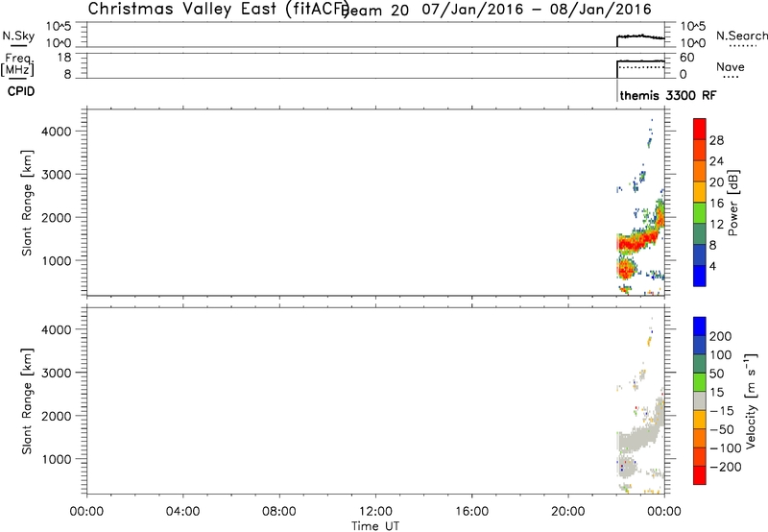The height and width of the screenshot is (532, 768).
Task: Click the '4000' label on power plot axis
Action: point(57,132)
